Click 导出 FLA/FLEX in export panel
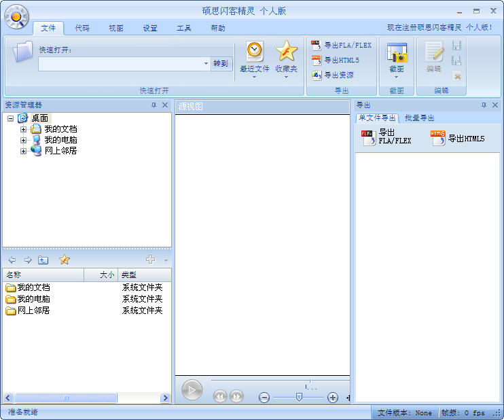504x420 pixels. pos(386,137)
